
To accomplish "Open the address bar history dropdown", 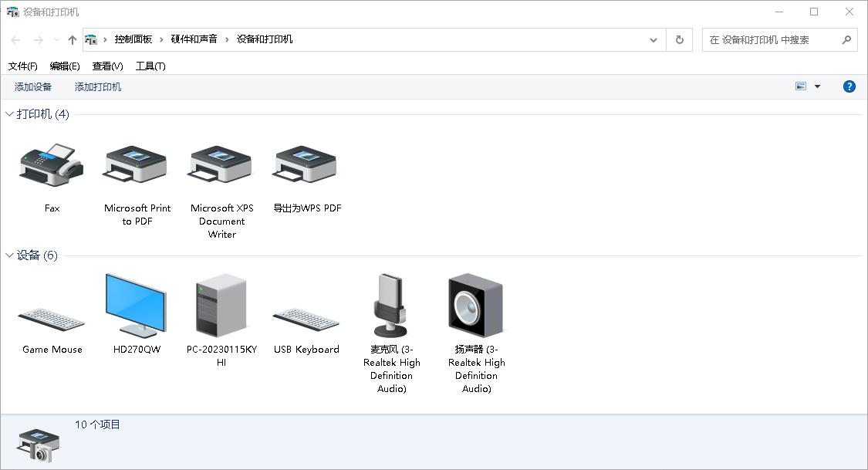I will [654, 40].
